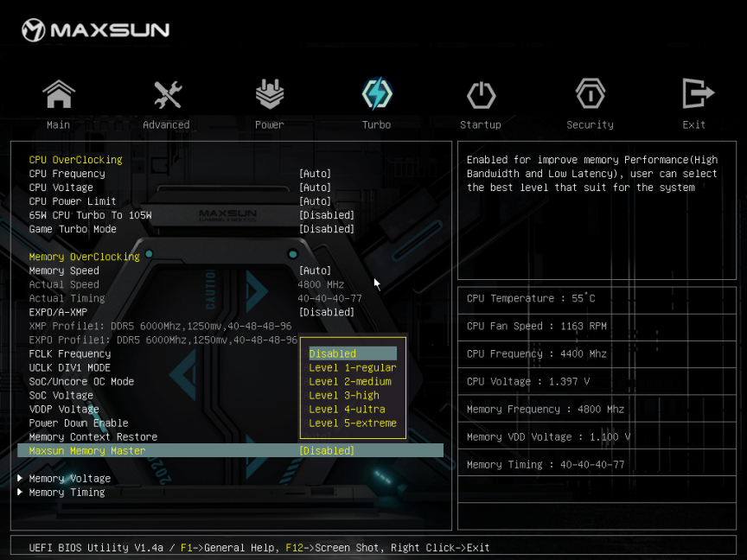
Task: Expand the Memory Voltage submenu
Action: click(x=69, y=478)
